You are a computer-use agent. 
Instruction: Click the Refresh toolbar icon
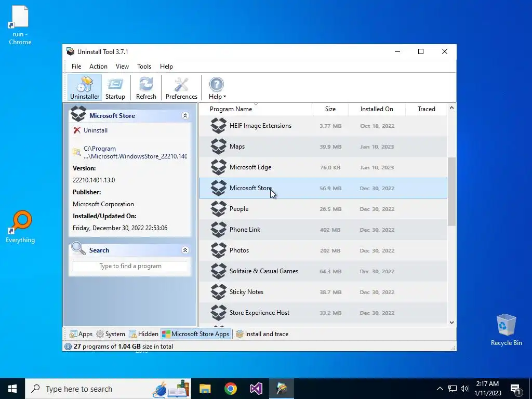click(146, 87)
